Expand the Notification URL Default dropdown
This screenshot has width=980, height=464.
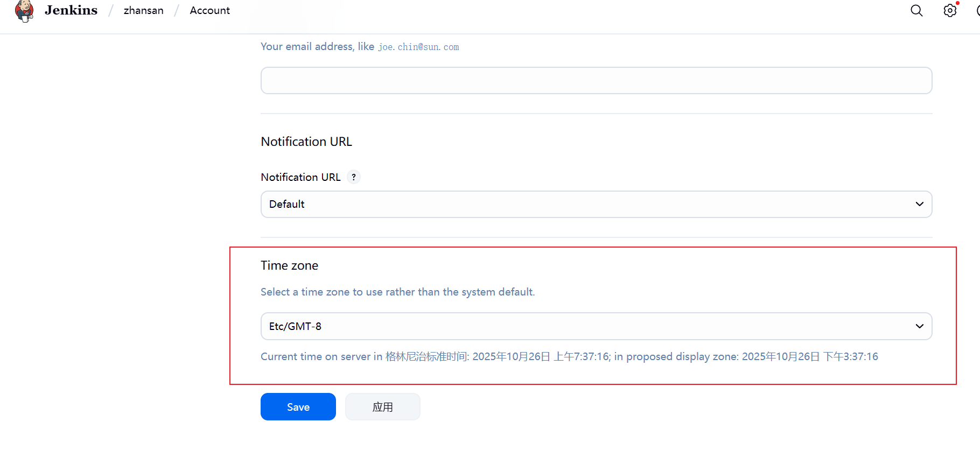(596, 205)
